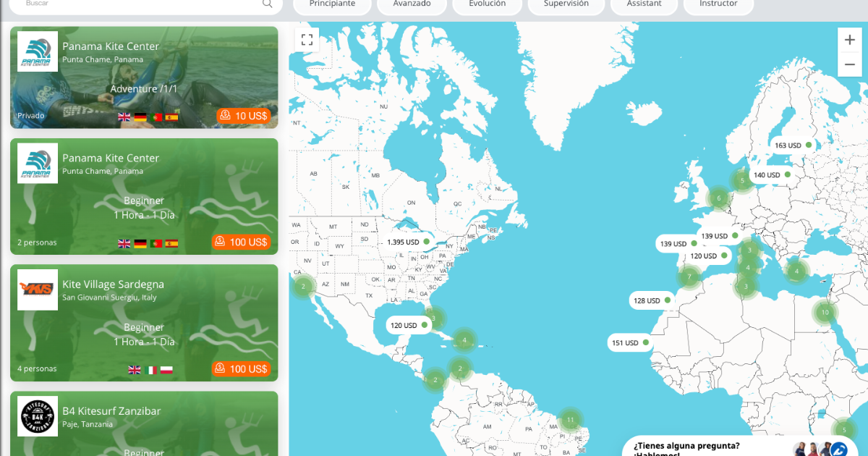The width and height of the screenshot is (868, 456).
Task: Click the 10 US$ price button
Action: point(243,116)
